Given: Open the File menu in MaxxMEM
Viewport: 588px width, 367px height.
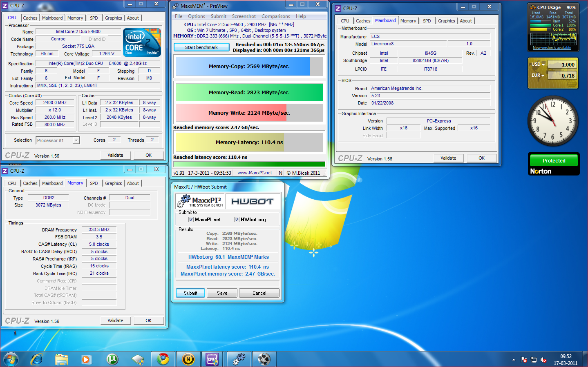Looking at the screenshot, I should pos(179,16).
